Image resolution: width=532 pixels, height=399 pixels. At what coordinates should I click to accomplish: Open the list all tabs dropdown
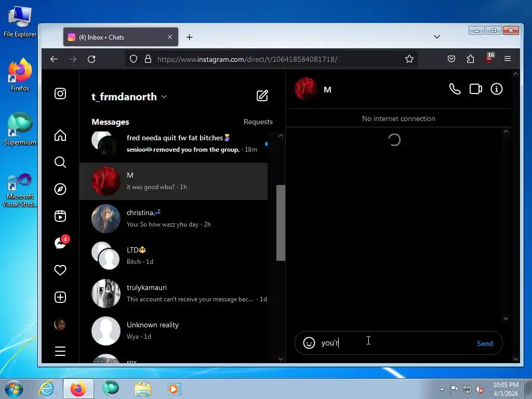(436, 37)
